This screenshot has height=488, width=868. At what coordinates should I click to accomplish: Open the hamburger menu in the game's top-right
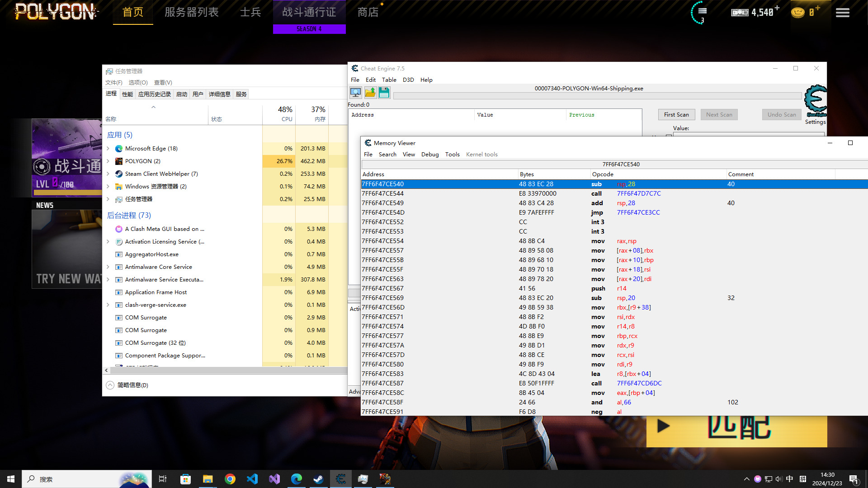point(842,12)
